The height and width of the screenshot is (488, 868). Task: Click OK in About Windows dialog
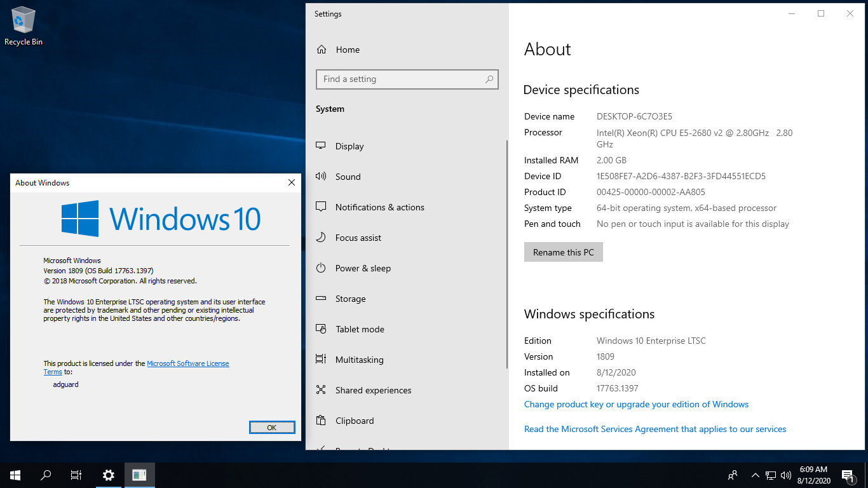click(272, 428)
